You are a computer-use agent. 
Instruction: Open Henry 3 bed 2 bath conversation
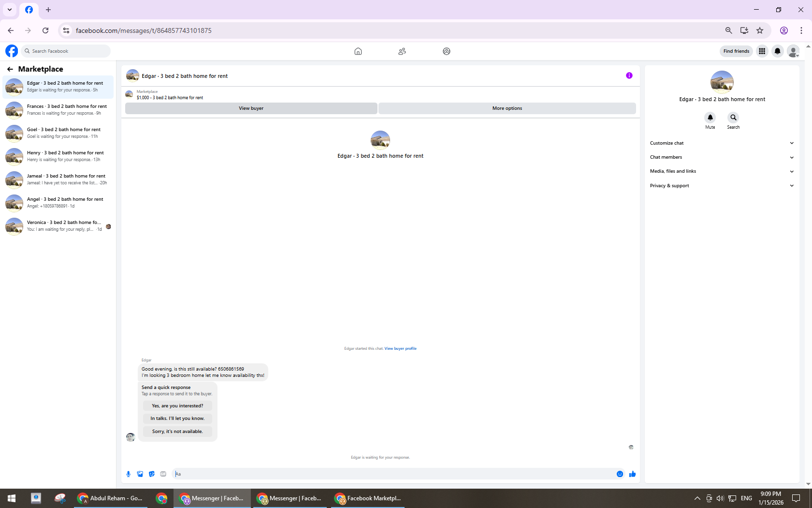point(58,156)
